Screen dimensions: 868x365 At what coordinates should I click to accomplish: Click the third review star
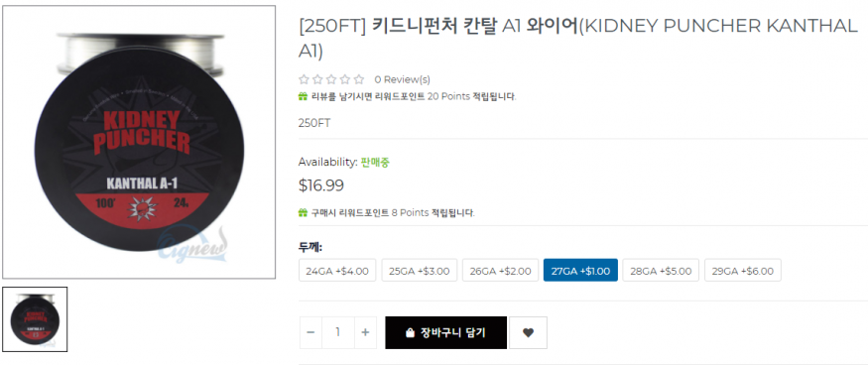tap(331, 79)
